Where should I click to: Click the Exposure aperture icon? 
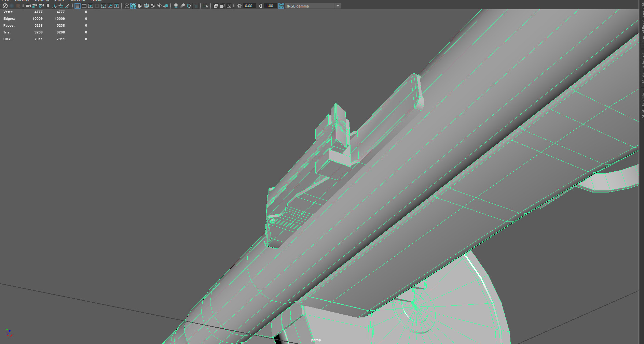(239, 6)
